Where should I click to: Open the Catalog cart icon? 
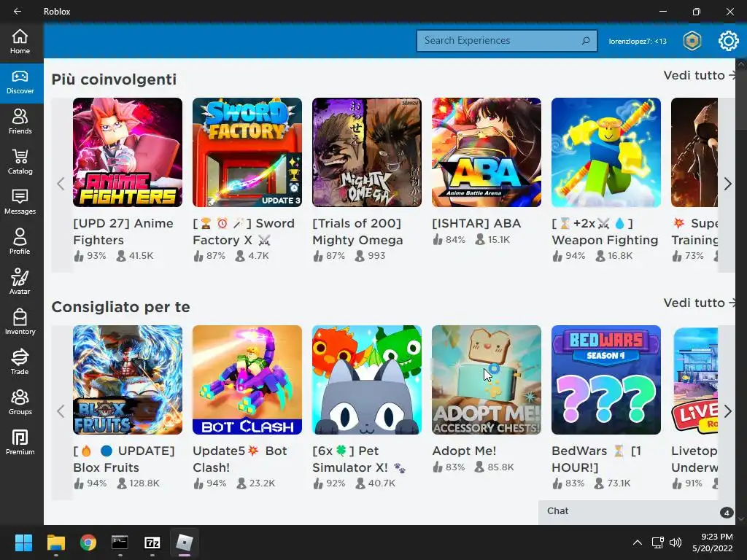point(20,163)
